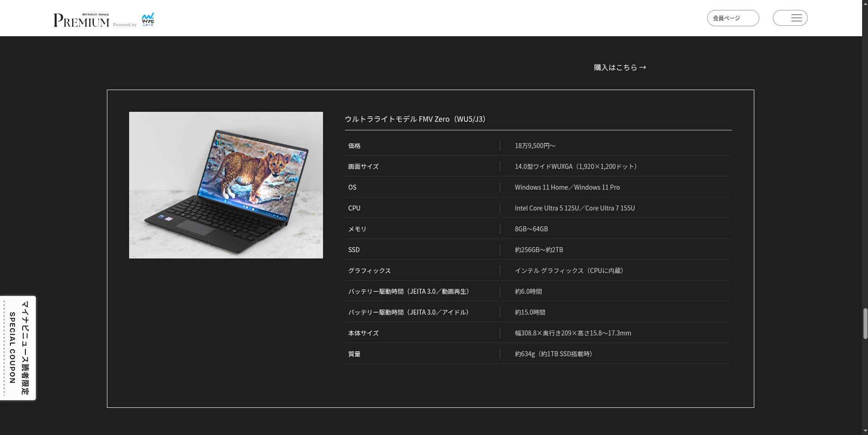This screenshot has height=435, width=868.
Task: Click the scrollbar down arrow
Action: pos(865,431)
